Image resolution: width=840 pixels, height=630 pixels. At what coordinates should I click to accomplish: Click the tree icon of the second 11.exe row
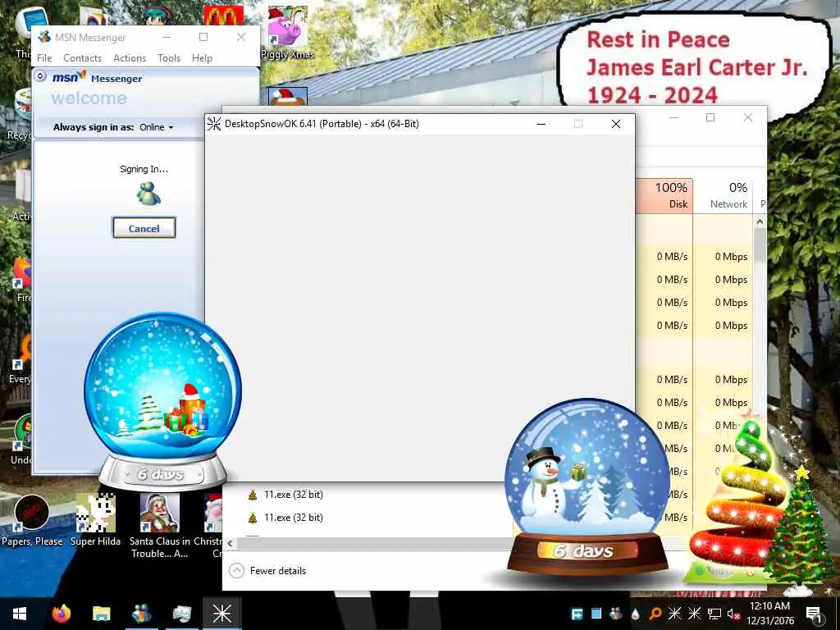(253, 518)
